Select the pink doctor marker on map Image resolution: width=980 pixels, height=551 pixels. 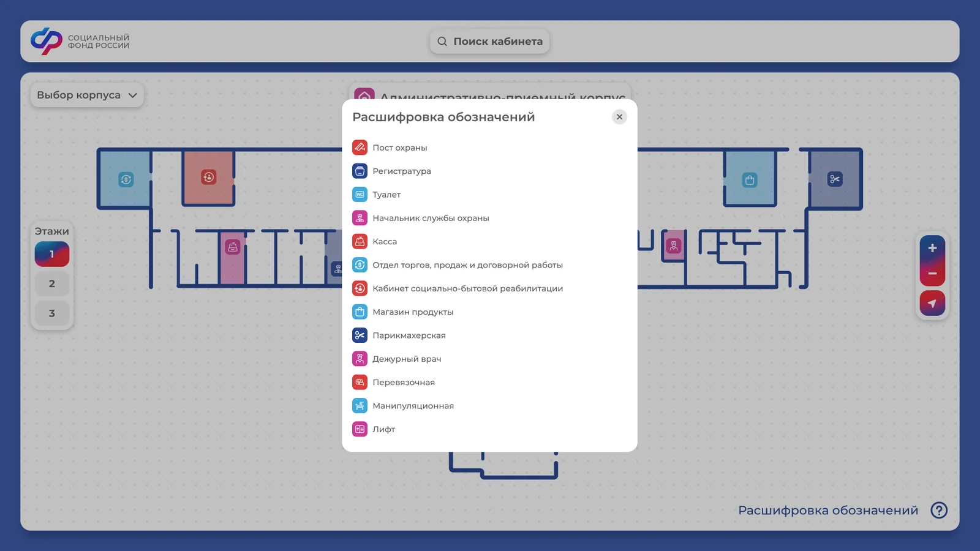674,246
